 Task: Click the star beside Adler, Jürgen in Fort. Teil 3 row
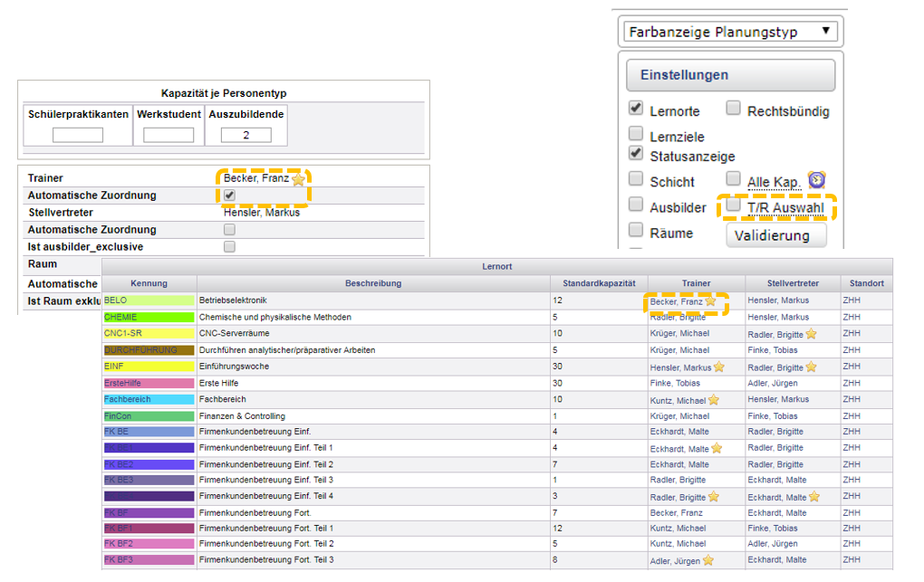click(x=708, y=560)
